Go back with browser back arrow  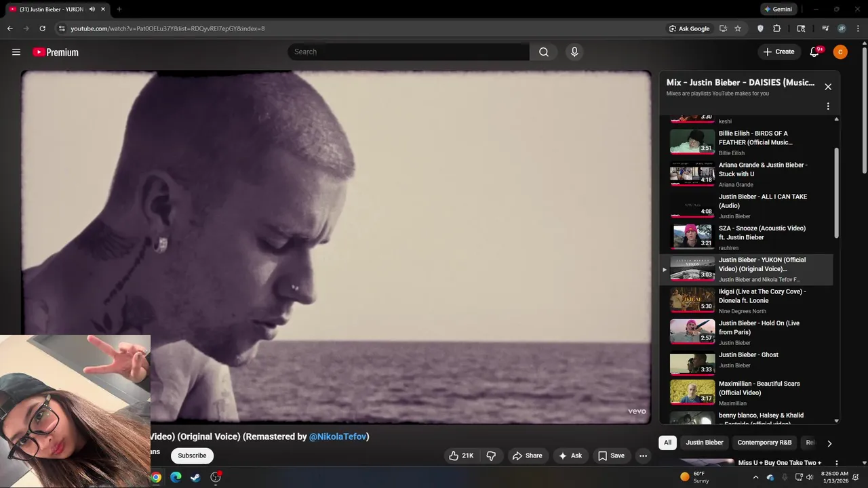[9, 28]
